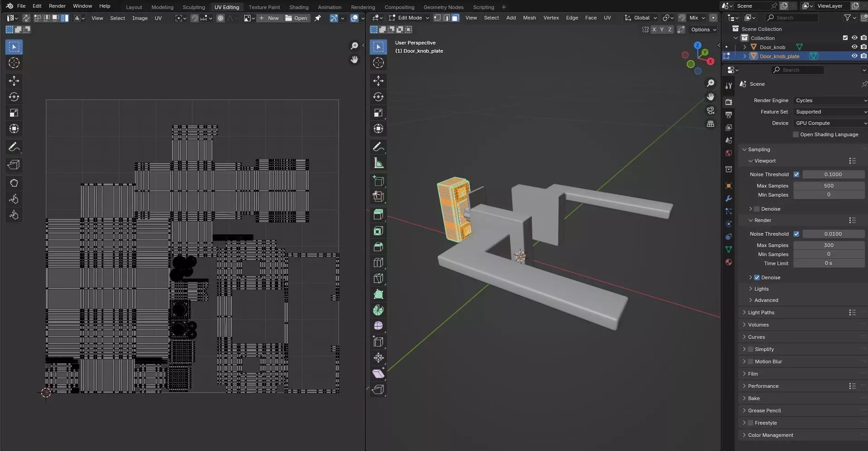Expand Door_knob in the outliner tree
This screenshot has height=451, width=868.
point(745,47)
